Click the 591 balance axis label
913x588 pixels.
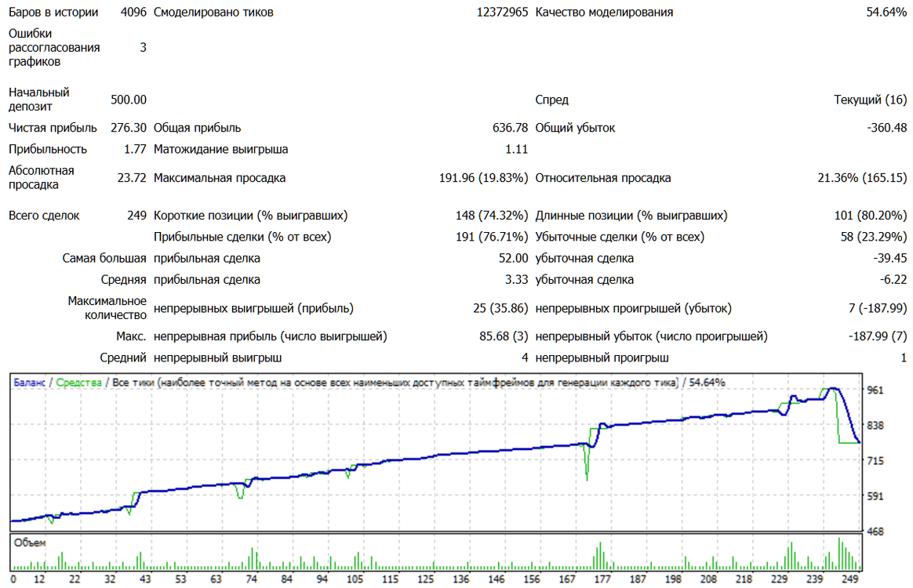pyautogui.click(x=875, y=496)
